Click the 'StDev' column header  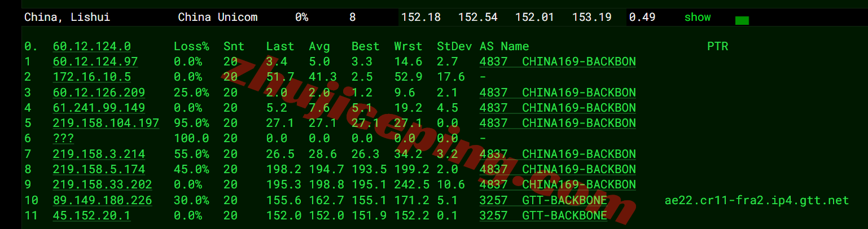454,46
